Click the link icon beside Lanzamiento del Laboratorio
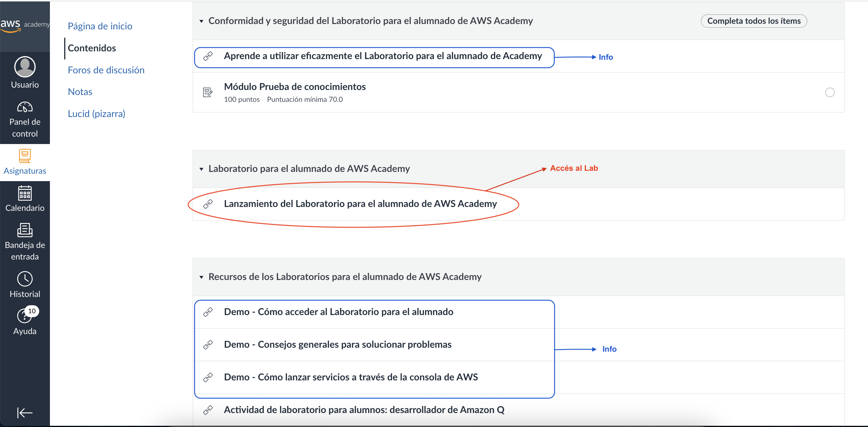 pos(208,203)
